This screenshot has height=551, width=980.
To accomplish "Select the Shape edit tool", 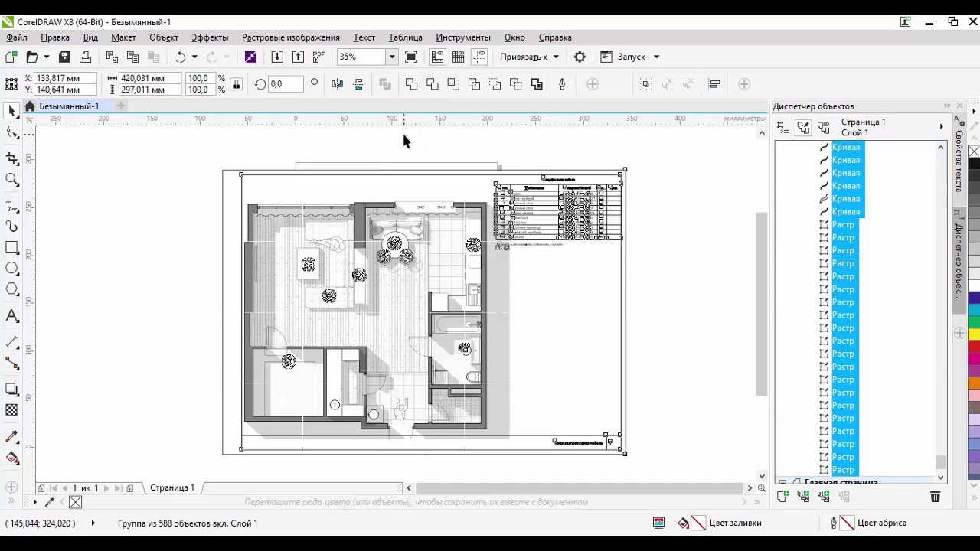I will tap(11, 133).
